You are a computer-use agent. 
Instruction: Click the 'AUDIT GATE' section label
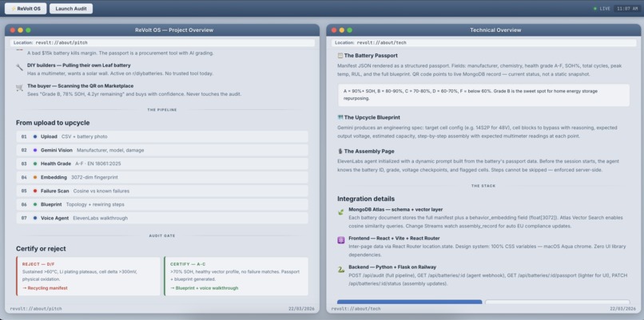point(162,236)
